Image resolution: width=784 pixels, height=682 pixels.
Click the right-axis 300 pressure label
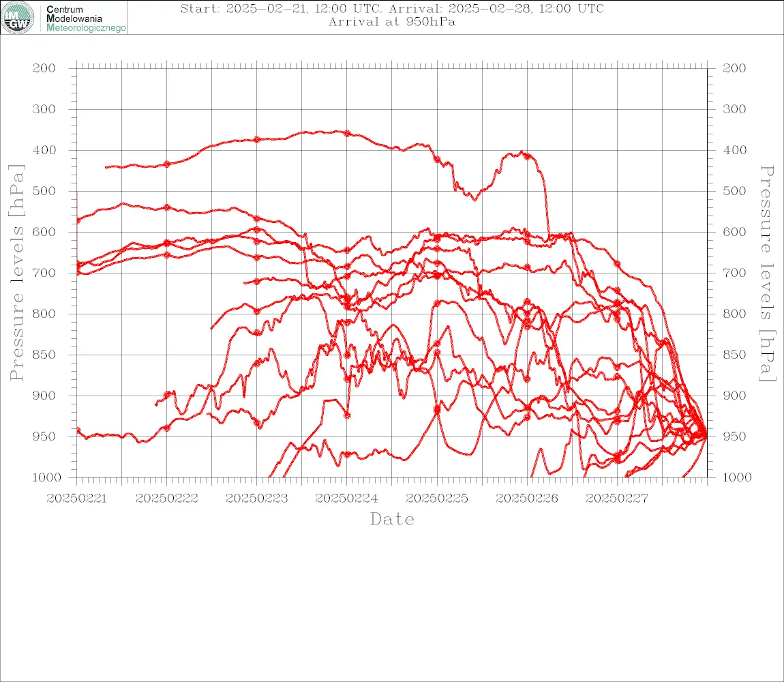[734, 109]
